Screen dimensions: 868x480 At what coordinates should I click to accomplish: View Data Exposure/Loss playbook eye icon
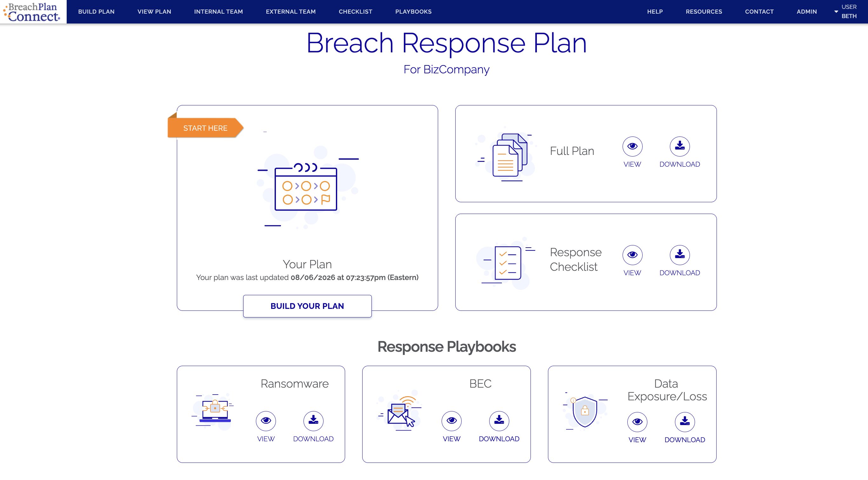637,422
